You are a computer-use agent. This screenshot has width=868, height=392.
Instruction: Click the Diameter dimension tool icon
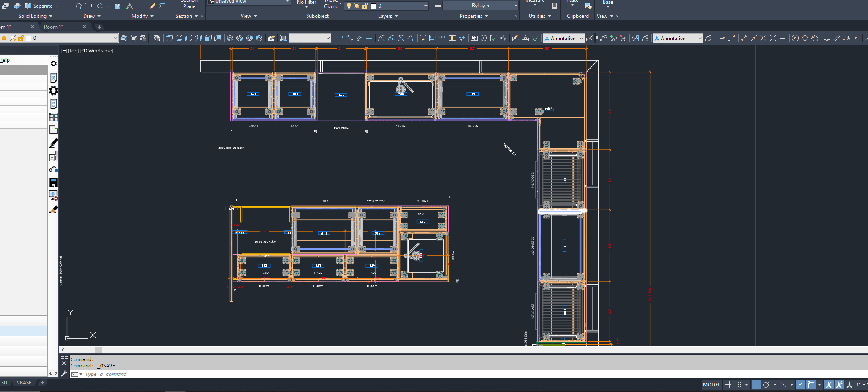[x=401, y=38]
